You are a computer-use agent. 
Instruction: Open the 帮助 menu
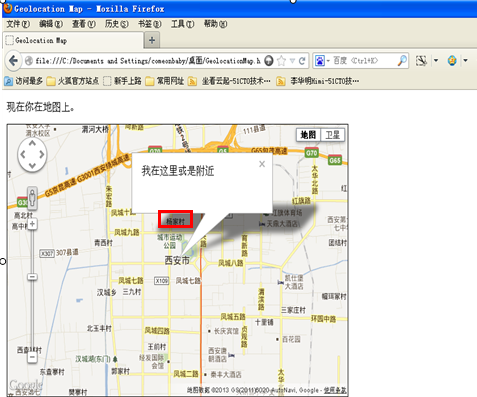click(215, 24)
